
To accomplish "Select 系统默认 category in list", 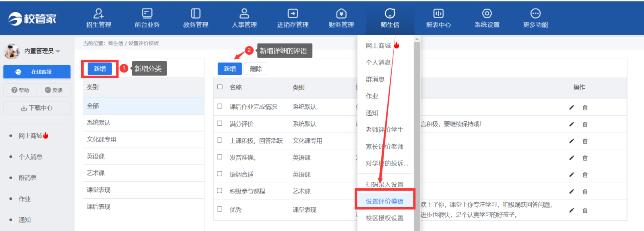I will [144, 123].
